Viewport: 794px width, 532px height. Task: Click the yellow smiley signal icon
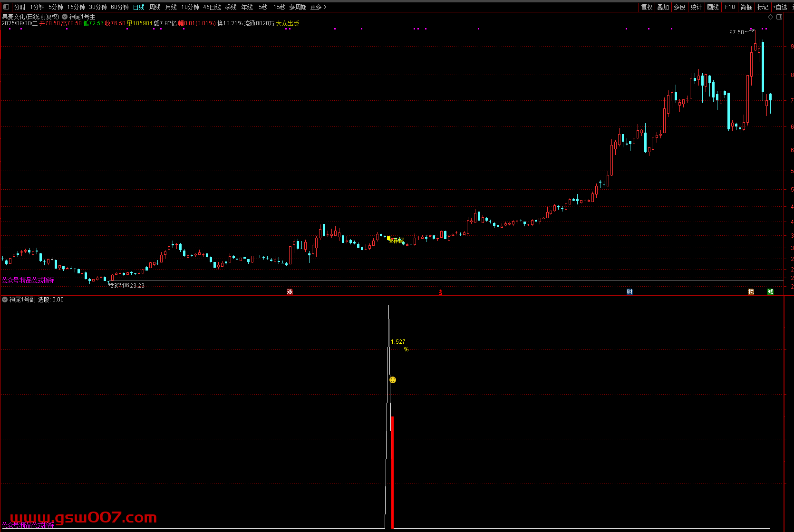pyautogui.click(x=393, y=380)
